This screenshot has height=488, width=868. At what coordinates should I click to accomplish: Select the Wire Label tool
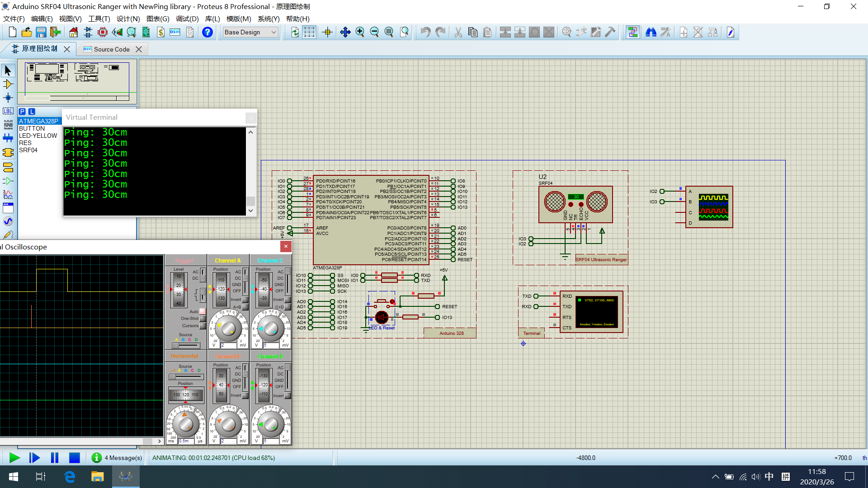[8, 111]
